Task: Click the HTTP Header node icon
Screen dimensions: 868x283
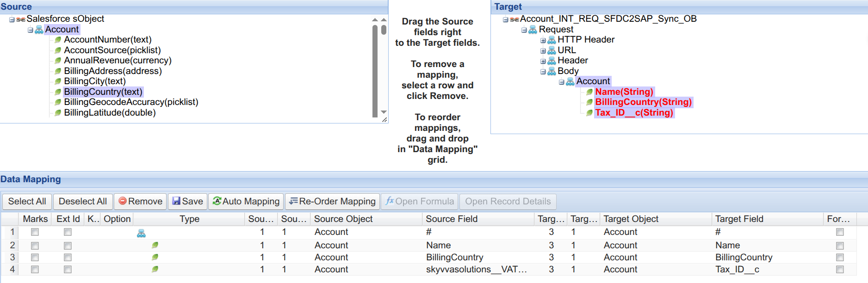Action: click(552, 40)
